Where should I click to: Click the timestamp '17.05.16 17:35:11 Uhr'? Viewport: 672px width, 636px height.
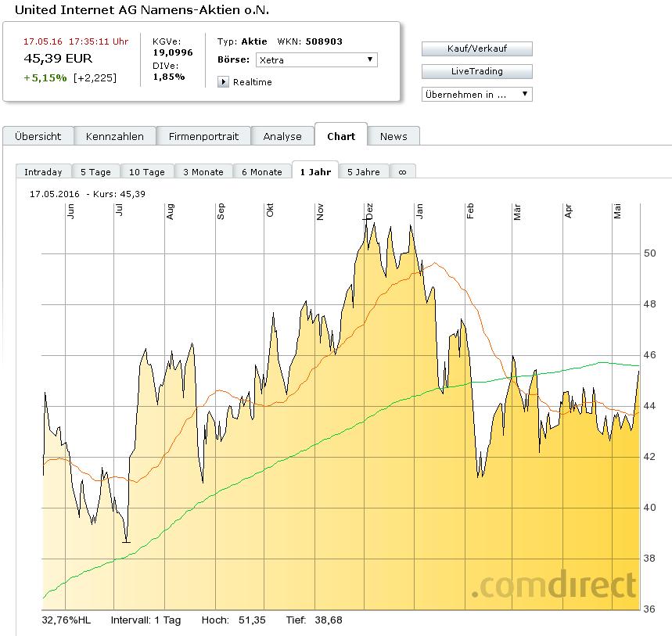tap(76, 41)
